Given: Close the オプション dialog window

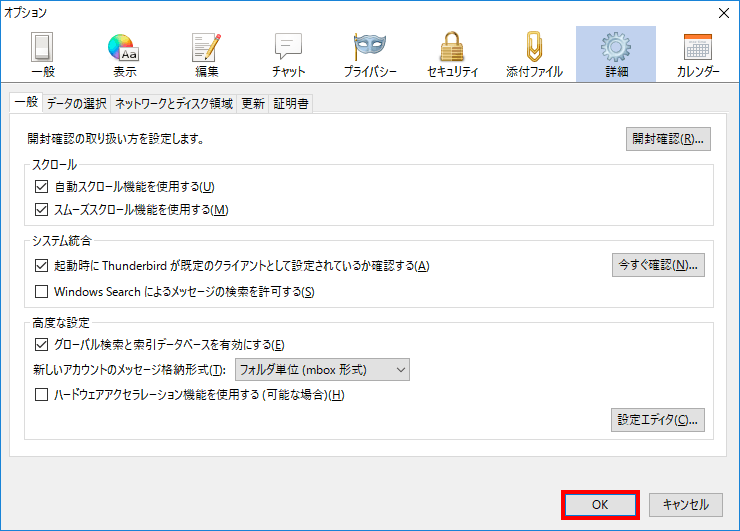Looking at the screenshot, I should point(723,13).
